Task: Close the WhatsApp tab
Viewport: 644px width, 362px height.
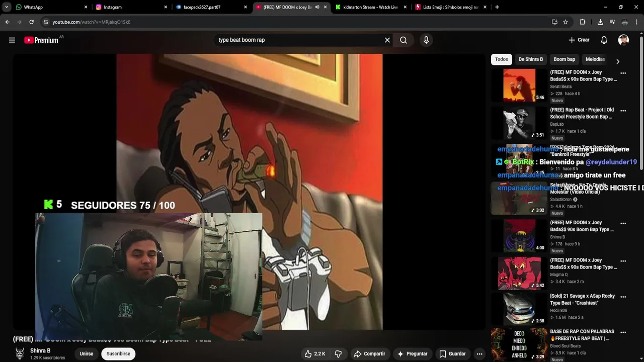Action: coord(86,7)
